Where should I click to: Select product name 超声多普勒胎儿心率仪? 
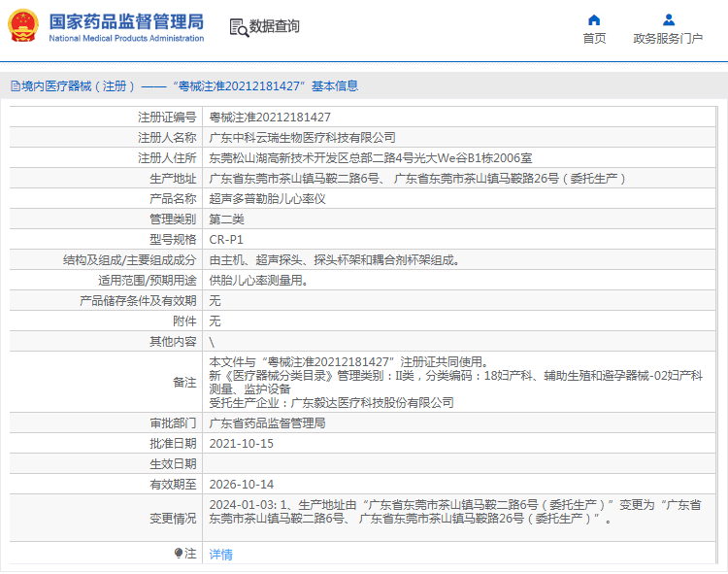click(267, 199)
